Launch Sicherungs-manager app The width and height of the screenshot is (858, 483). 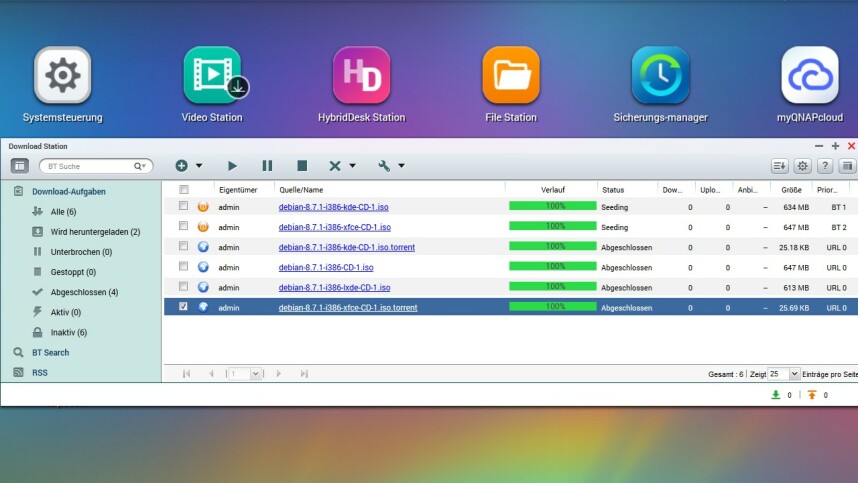click(x=660, y=75)
